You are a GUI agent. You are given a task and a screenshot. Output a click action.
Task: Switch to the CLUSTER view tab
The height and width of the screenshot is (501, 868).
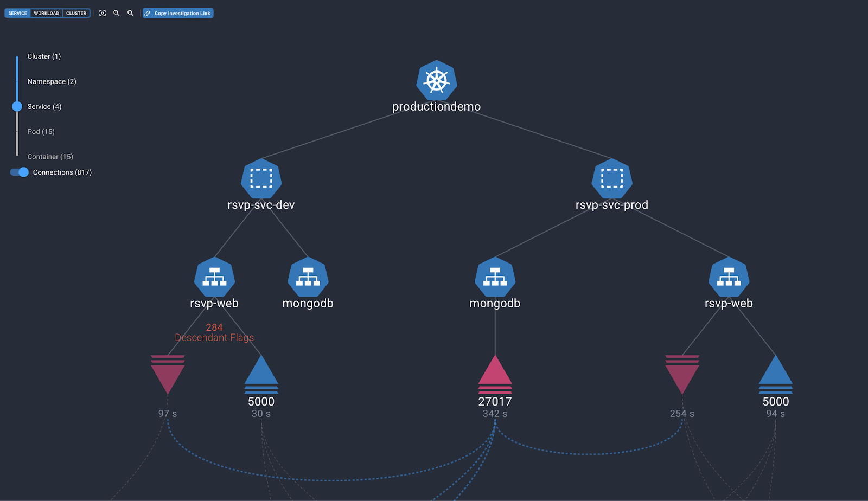(x=76, y=13)
